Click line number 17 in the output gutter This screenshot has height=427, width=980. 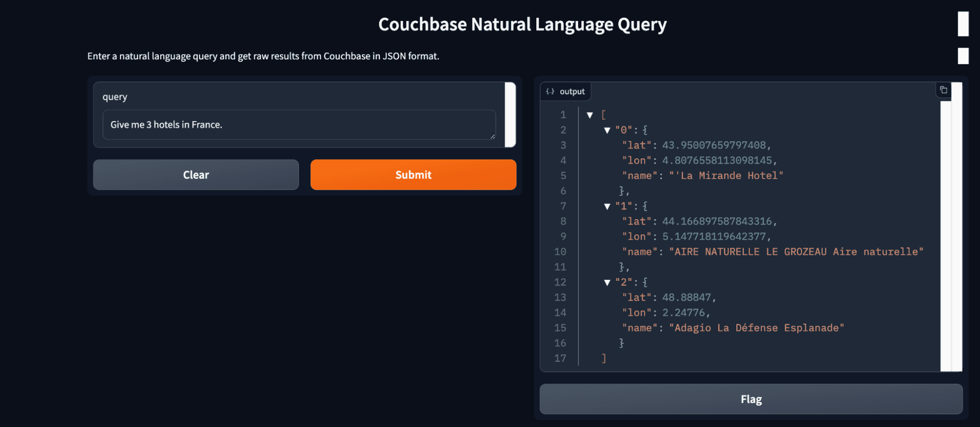[560, 358]
